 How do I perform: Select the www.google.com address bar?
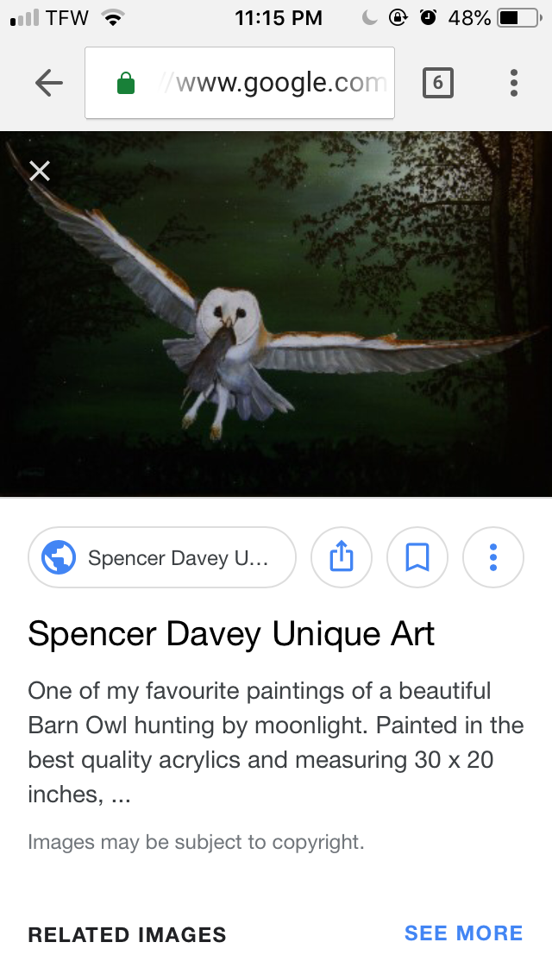(x=240, y=83)
